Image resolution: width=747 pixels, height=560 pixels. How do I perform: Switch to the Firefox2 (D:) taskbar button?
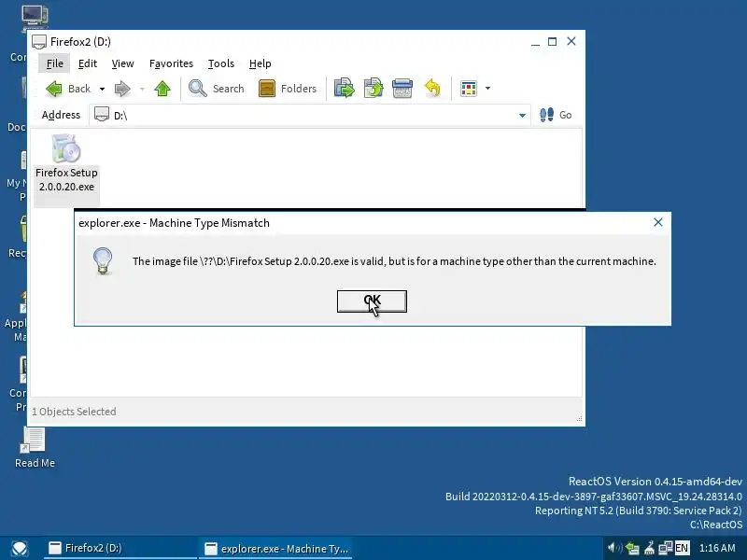pos(120,549)
